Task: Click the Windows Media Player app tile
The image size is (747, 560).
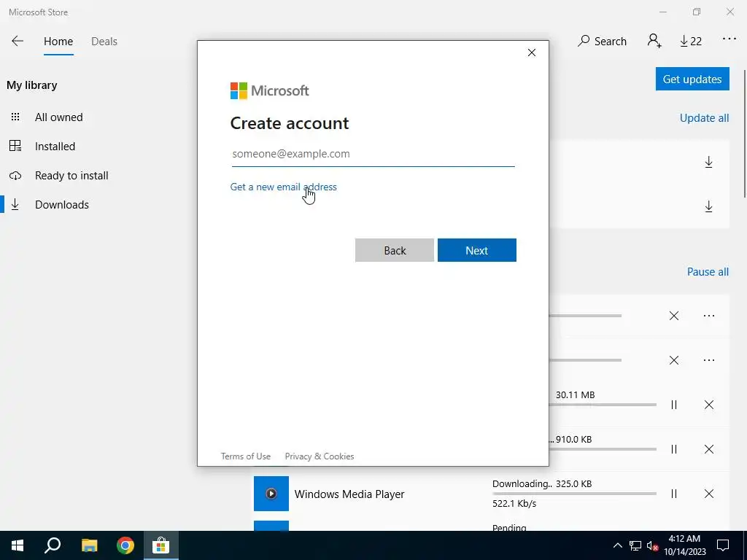Action: (x=271, y=494)
